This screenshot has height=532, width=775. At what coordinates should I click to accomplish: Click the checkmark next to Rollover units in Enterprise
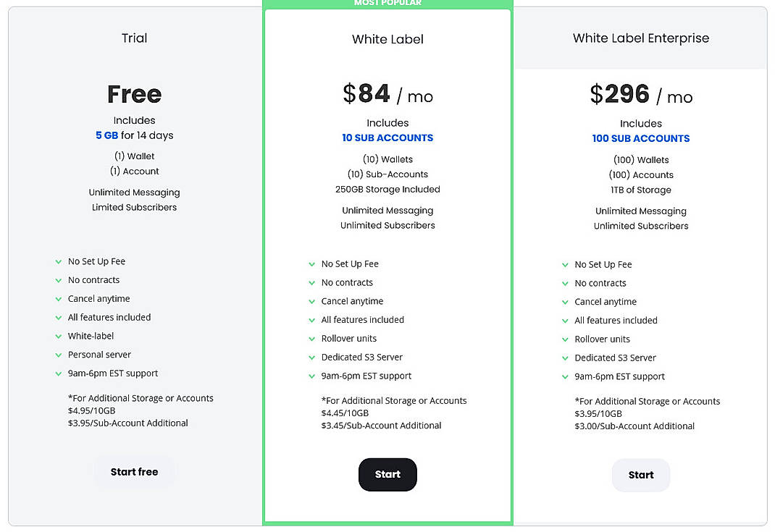pos(566,339)
